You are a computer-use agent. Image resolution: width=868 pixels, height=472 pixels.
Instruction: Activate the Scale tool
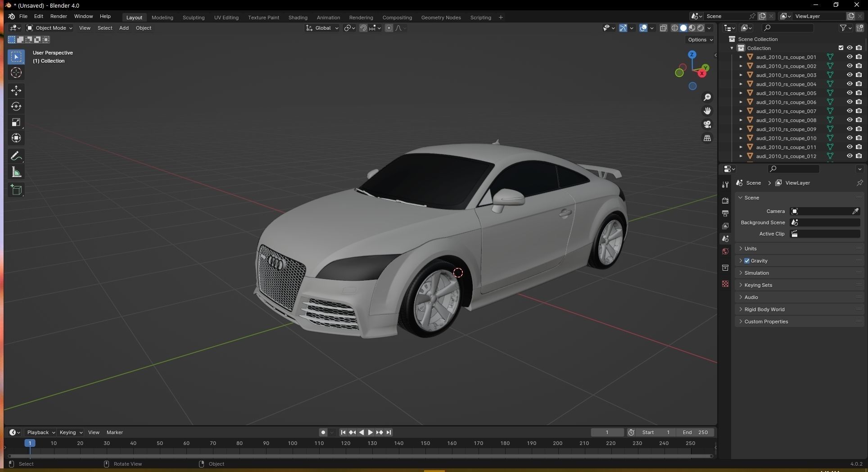[x=16, y=122]
